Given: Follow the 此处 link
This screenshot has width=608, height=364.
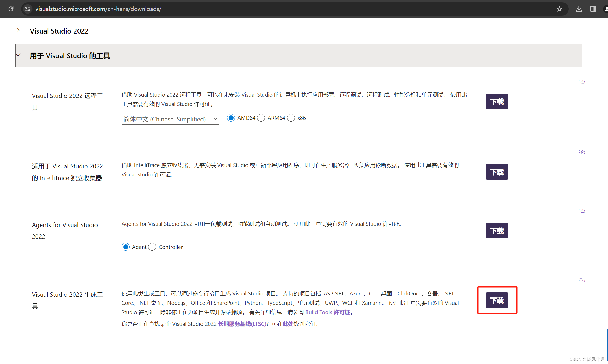Looking at the screenshot, I should tap(288, 324).
